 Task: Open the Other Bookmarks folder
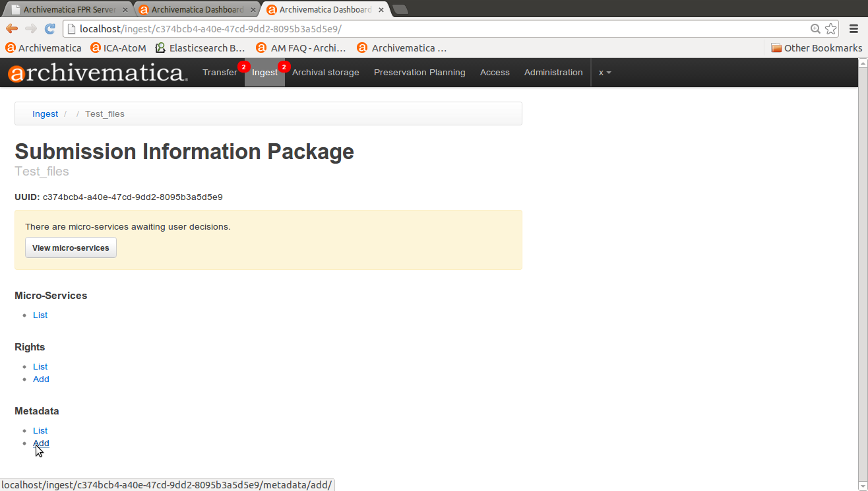816,48
